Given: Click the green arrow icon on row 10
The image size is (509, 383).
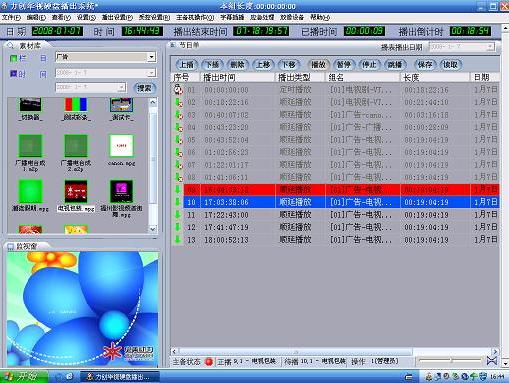Looking at the screenshot, I should (x=178, y=202).
